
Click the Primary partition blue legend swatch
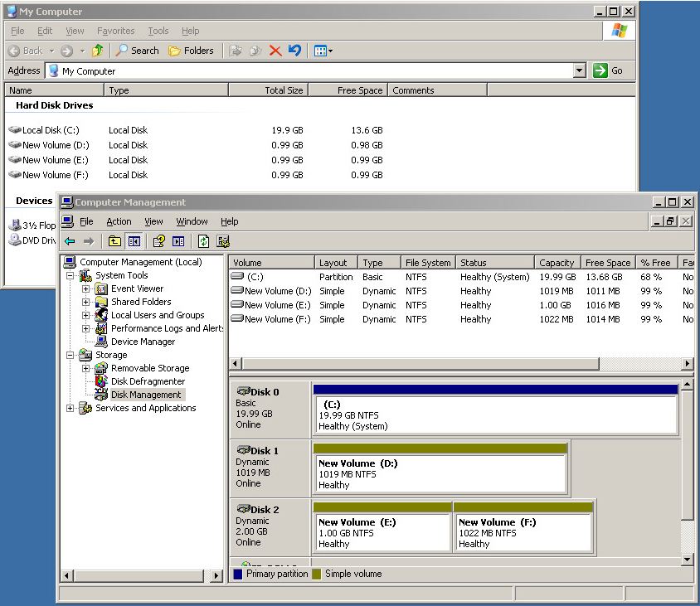(x=238, y=574)
